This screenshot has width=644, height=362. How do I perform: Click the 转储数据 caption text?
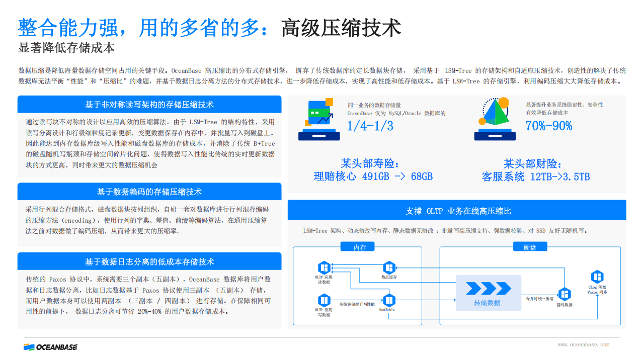click(x=487, y=303)
